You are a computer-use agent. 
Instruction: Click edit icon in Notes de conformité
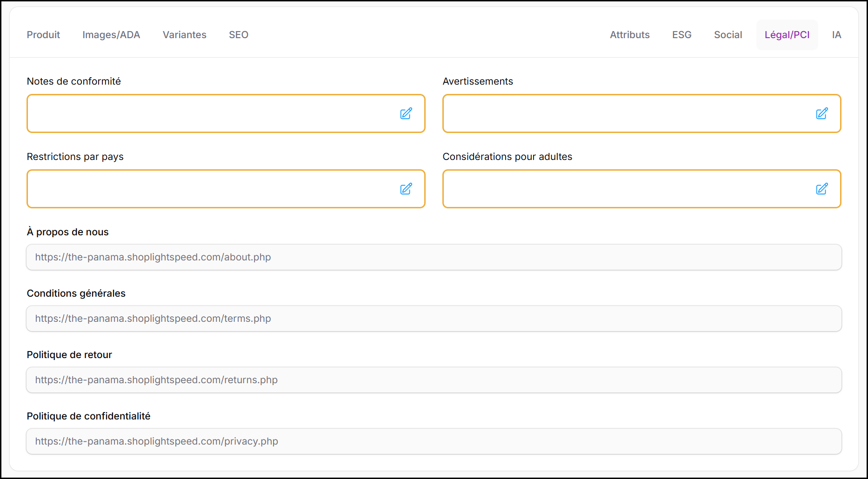406,113
